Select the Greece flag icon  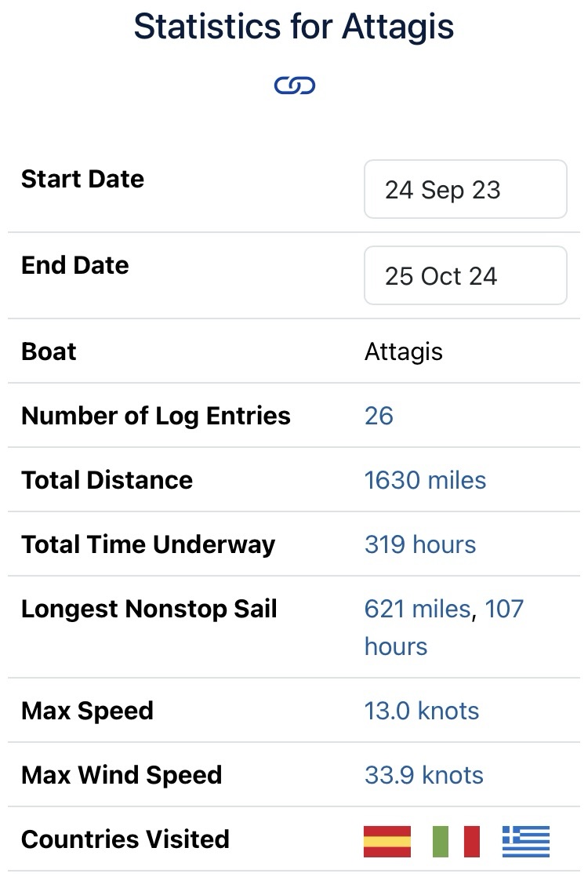526,841
